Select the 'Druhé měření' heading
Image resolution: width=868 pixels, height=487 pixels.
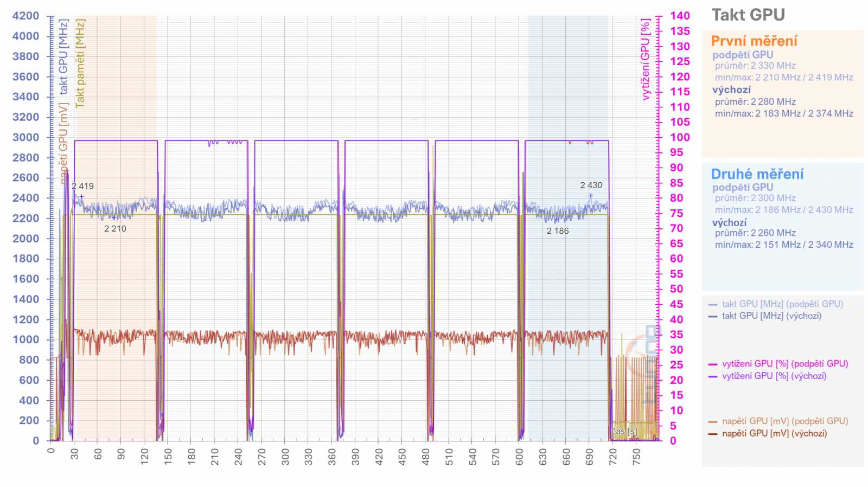point(757,174)
